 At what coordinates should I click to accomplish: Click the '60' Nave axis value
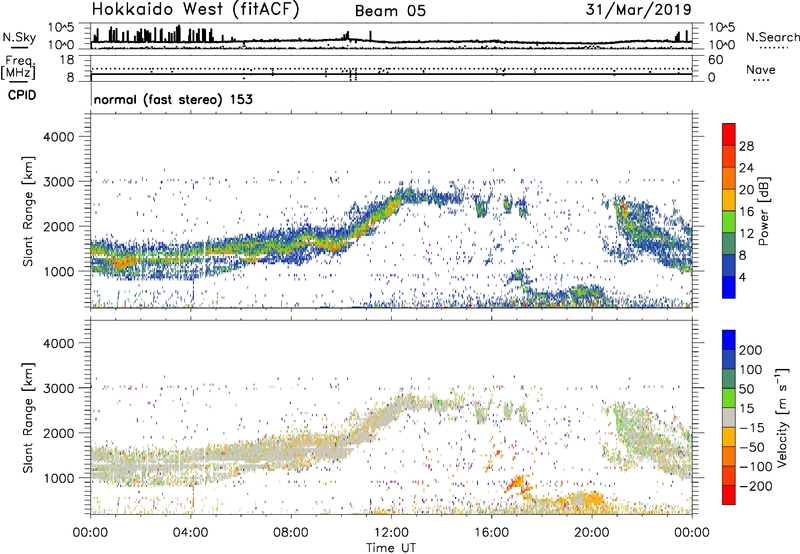pos(715,60)
